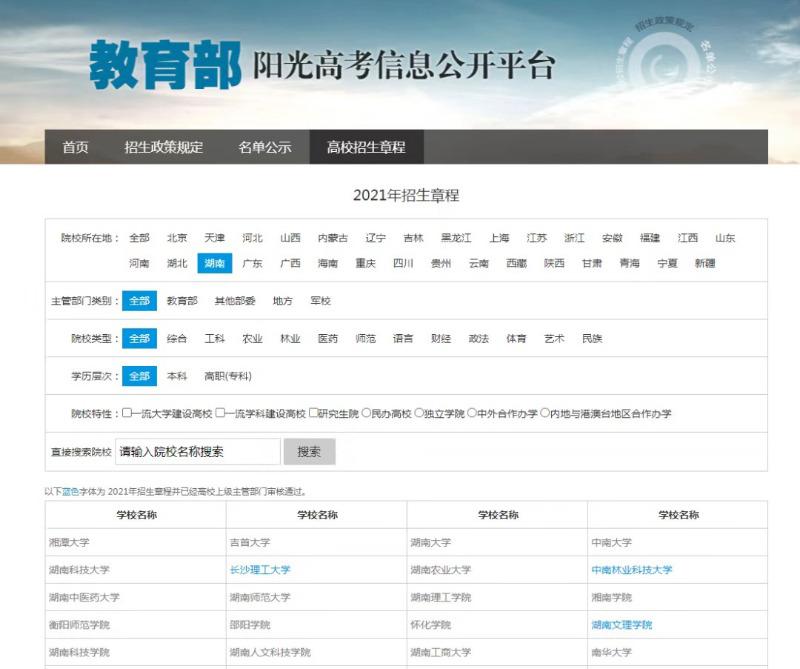The height and width of the screenshot is (669, 800).
Task: Filter by 贵州 province
Action: tap(441, 263)
